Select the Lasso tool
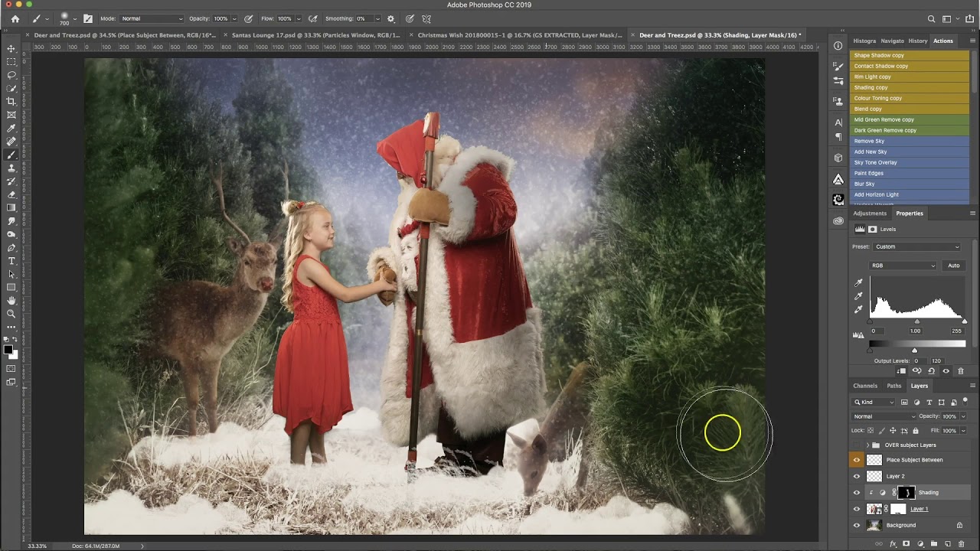 click(x=11, y=75)
